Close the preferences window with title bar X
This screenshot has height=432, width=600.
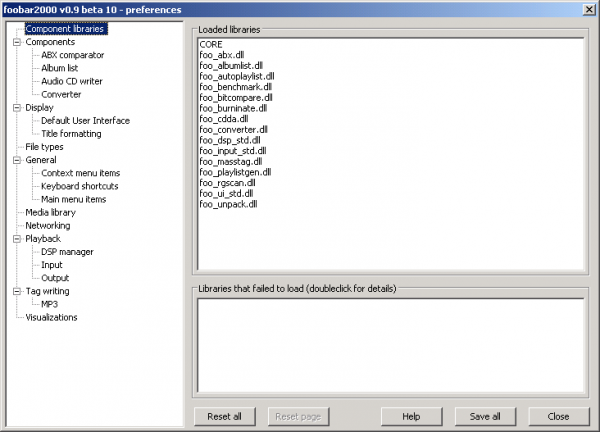(588, 8)
